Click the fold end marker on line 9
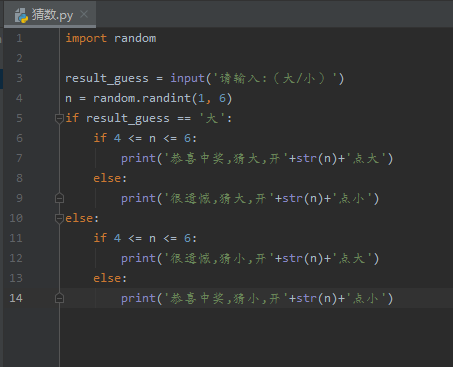This screenshot has width=453, height=367. tap(59, 199)
